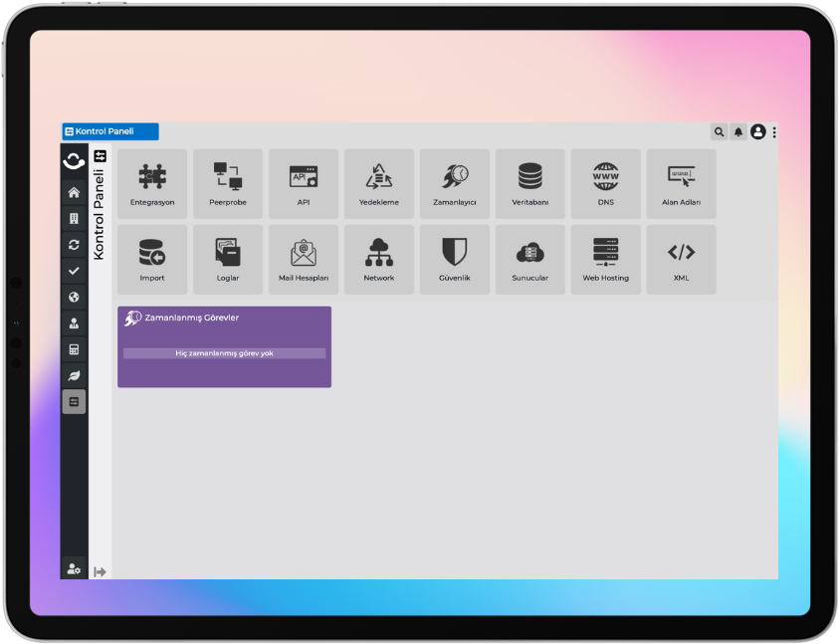Screen dimensions: 839x644
Task: Click the globe icon in sidebar
Action: [74, 297]
